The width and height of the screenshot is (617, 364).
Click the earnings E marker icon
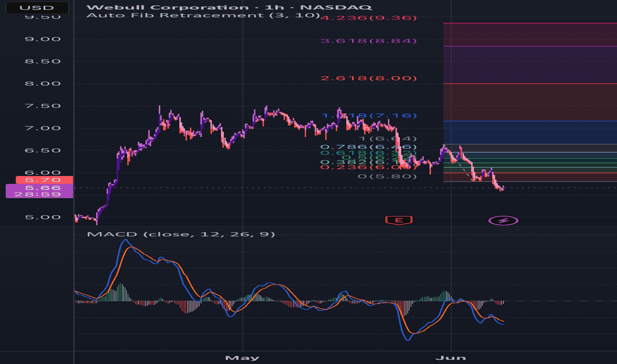click(399, 220)
